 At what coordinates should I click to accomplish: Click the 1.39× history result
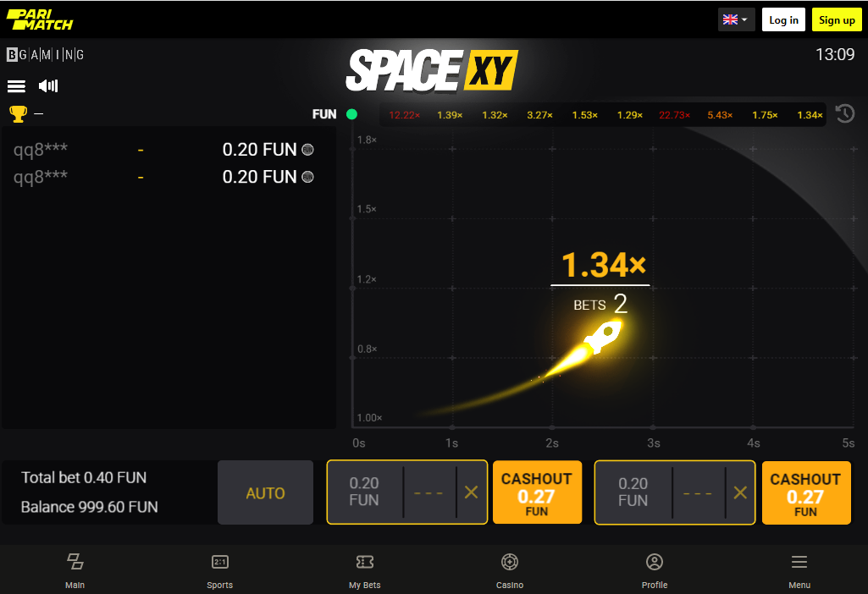pos(450,115)
